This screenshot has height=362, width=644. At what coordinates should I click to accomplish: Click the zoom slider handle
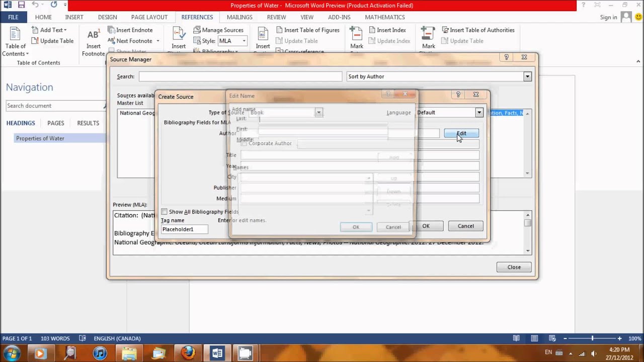click(x=592, y=338)
